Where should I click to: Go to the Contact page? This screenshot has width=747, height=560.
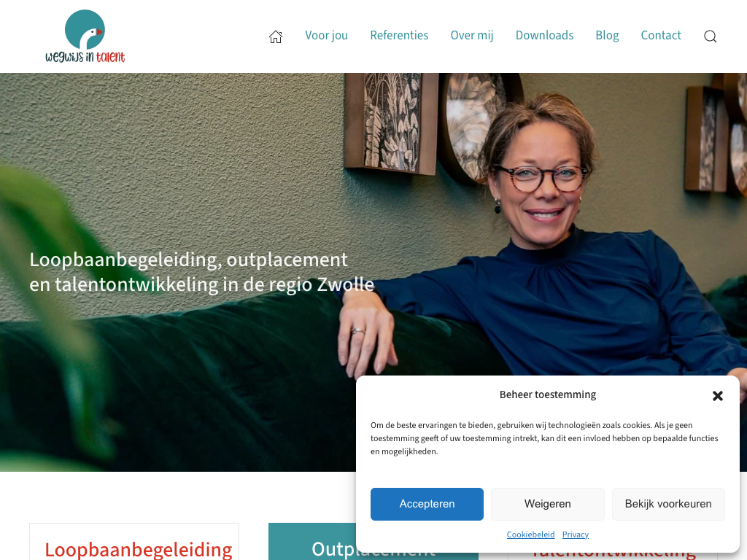tap(661, 36)
